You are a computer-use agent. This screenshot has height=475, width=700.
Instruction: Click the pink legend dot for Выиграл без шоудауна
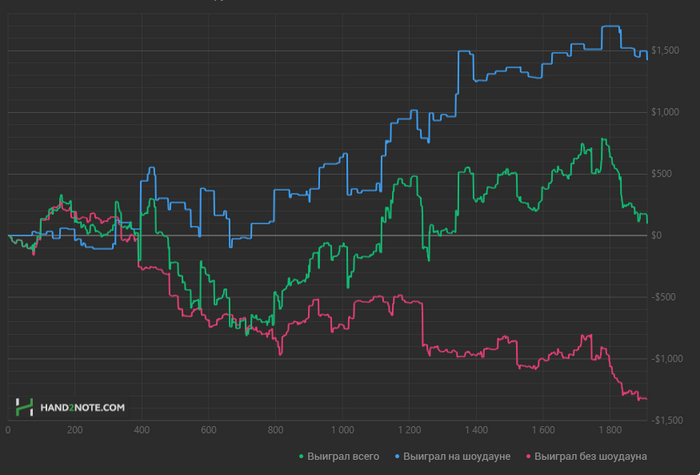(527, 457)
